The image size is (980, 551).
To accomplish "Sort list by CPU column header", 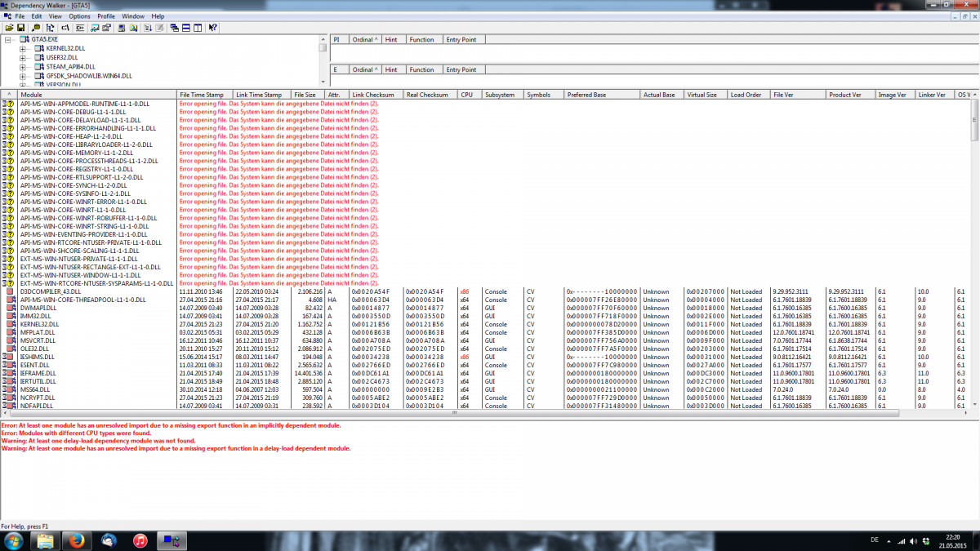I will click(x=470, y=95).
